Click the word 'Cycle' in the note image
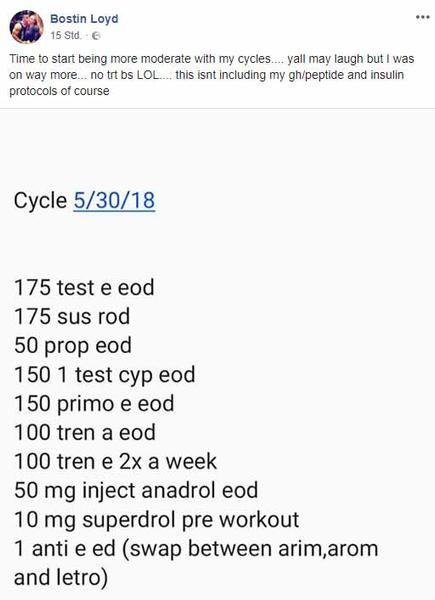Screen dimensions: 435x600 41,201
